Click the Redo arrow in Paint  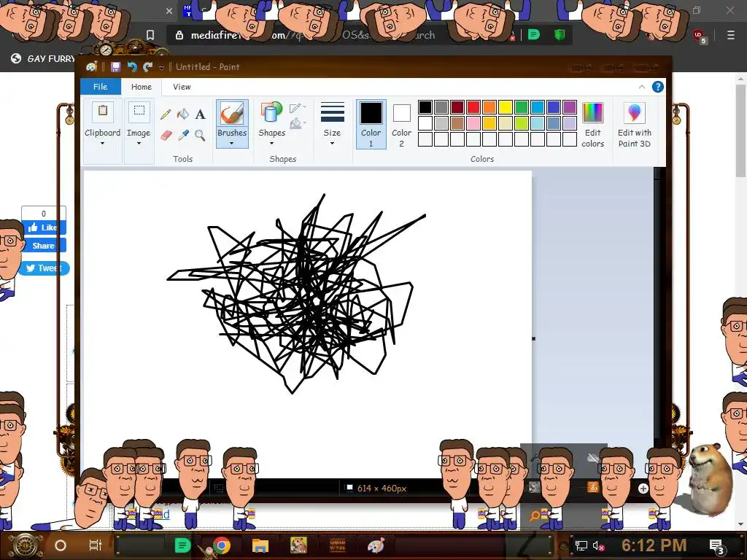(x=147, y=67)
